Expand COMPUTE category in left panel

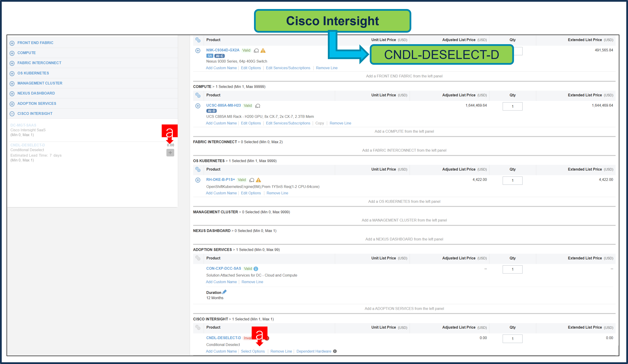coord(12,53)
